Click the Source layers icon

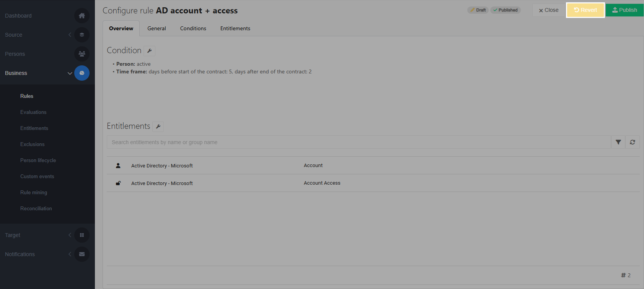pyautogui.click(x=82, y=35)
